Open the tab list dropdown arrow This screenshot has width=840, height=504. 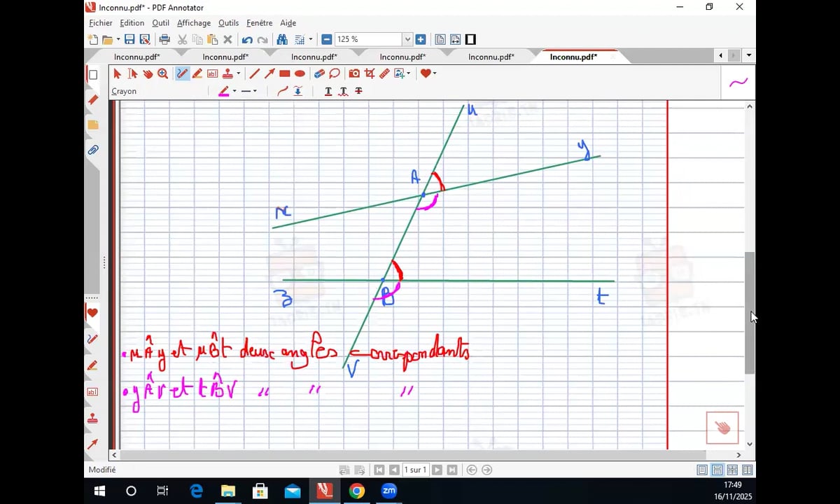[x=749, y=56]
